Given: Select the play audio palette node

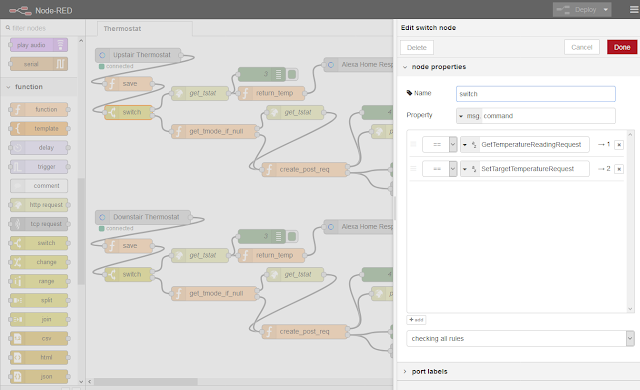Looking at the screenshot, I should coord(38,45).
